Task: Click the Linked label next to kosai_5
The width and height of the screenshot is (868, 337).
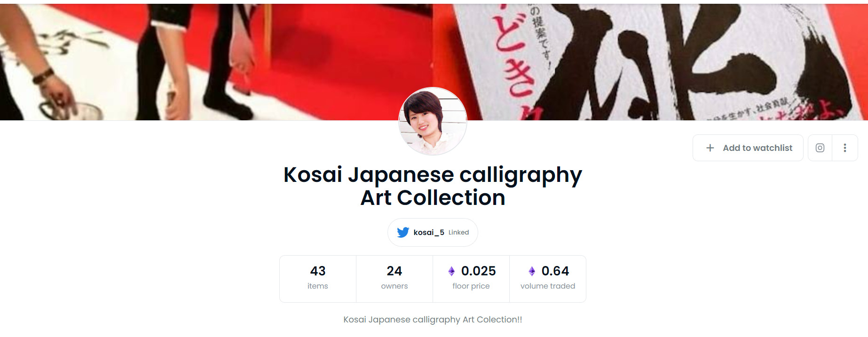Action: pos(458,232)
